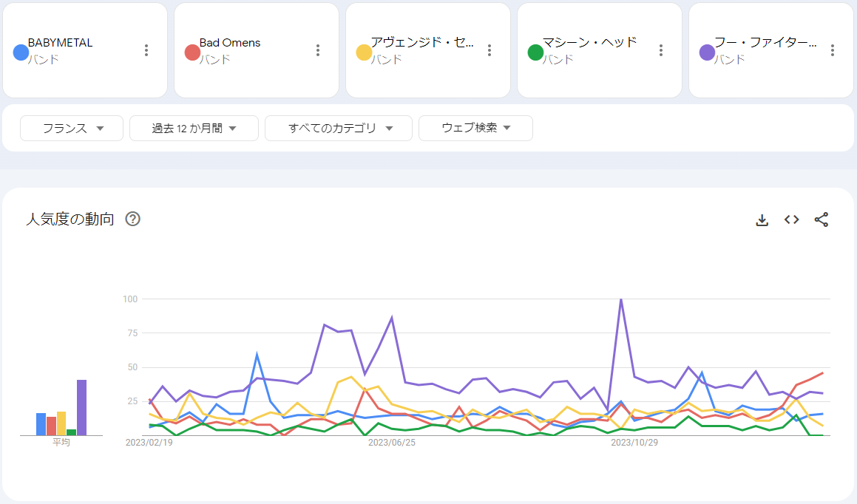
Task: Click the tall purple average bar
Action: 82,407
